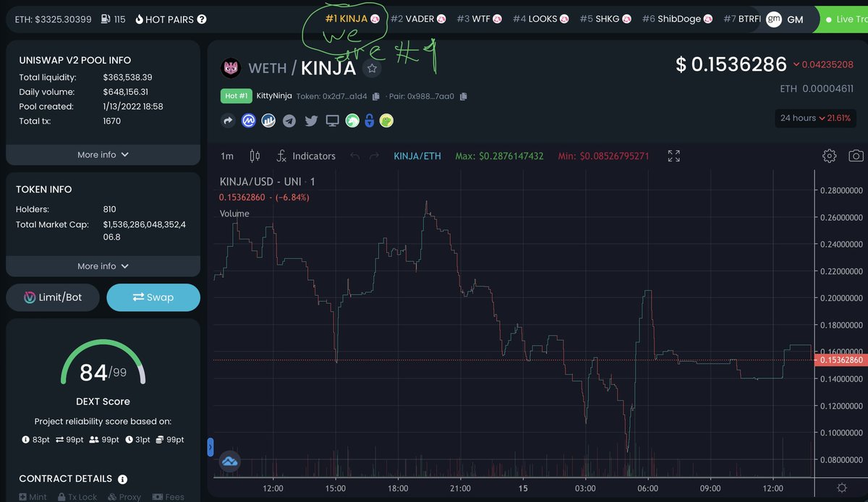Open hot pair #6 ShibDoge

(678, 19)
